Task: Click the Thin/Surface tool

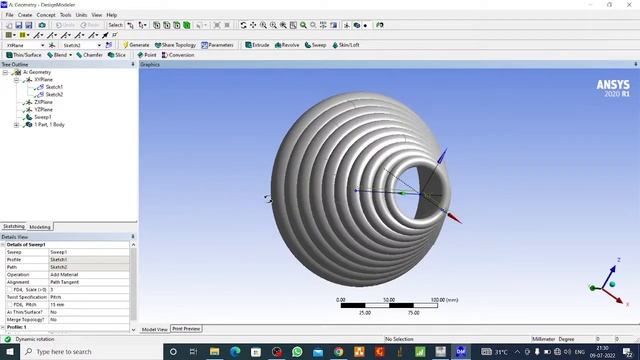Action: click(24, 55)
